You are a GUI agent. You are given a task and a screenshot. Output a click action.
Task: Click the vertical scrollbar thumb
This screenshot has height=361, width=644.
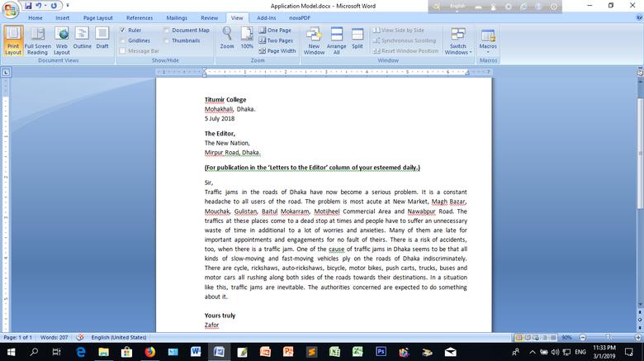(x=640, y=154)
